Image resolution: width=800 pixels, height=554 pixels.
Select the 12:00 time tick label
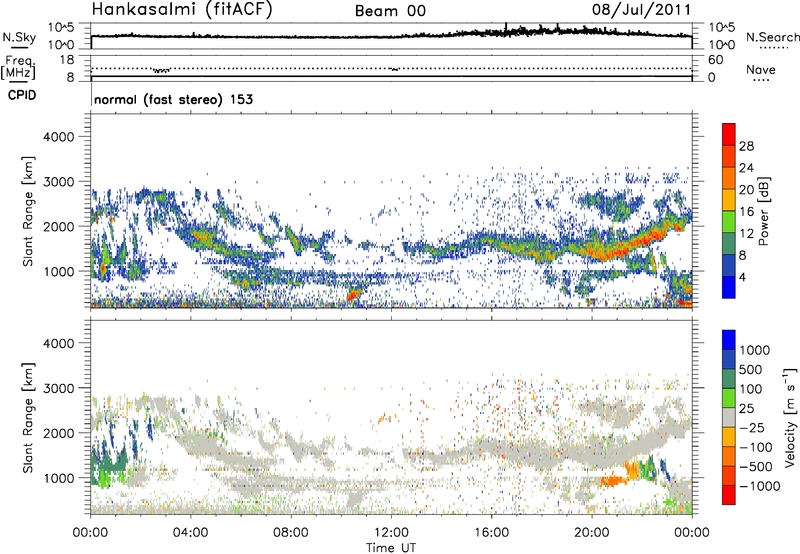coord(391,533)
